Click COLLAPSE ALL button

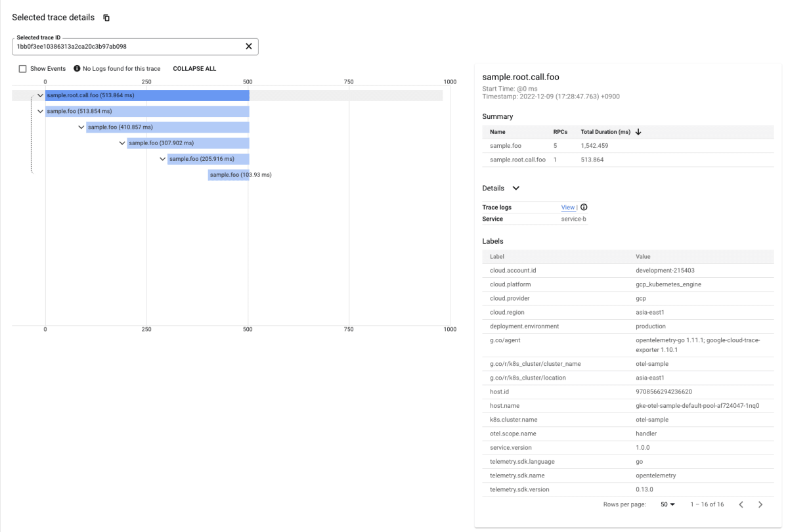[194, 68]
